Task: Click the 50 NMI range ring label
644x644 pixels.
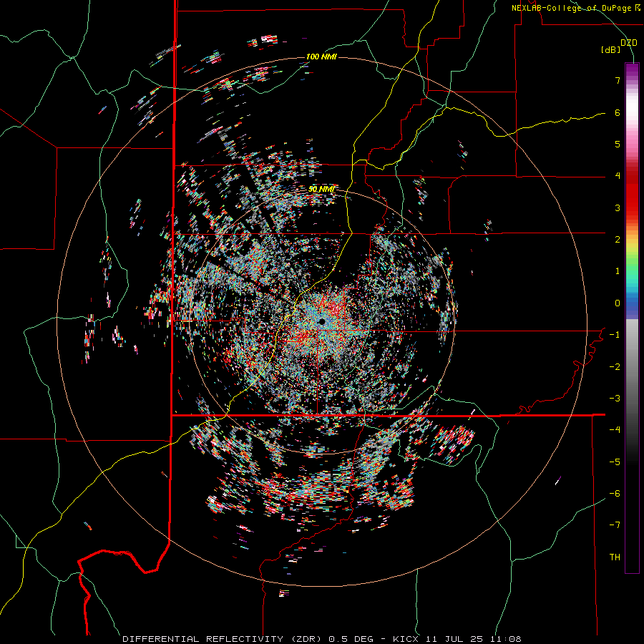Action: tap(321, 189)
